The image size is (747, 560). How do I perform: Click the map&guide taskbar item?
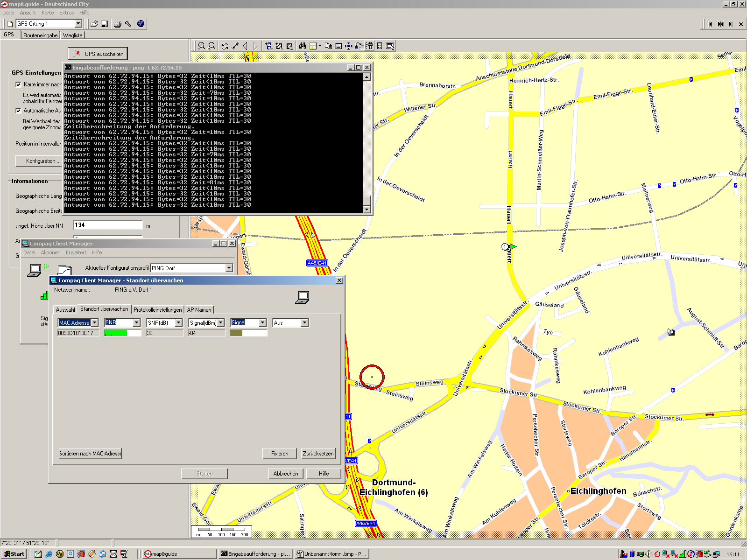click(x=179, y=554)
